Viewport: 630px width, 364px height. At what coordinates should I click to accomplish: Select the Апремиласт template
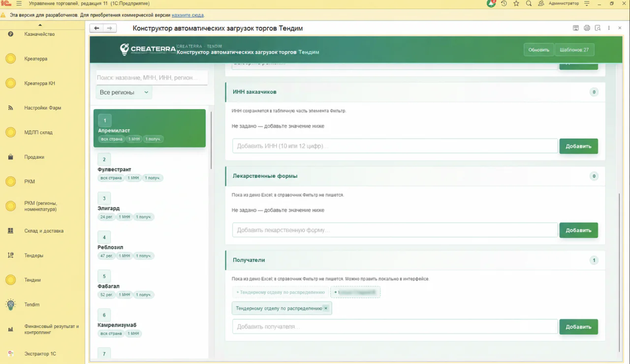click(x=150, y=128)
